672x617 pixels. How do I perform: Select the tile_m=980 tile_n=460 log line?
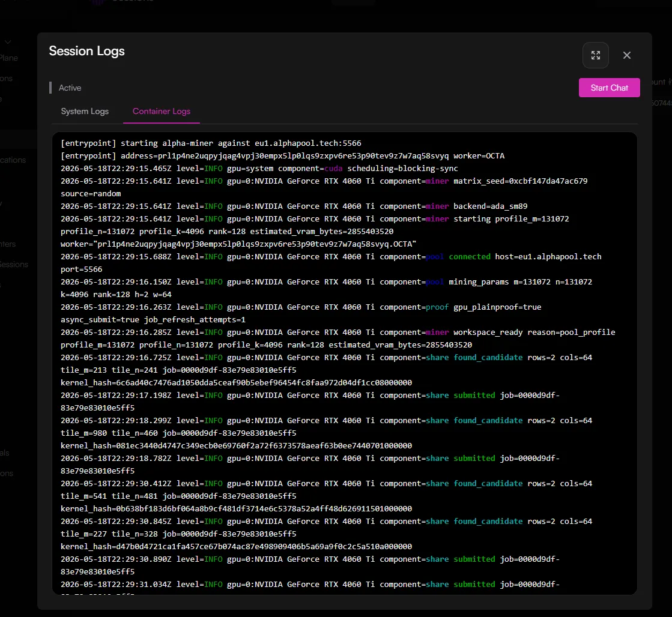click(178, 433)
